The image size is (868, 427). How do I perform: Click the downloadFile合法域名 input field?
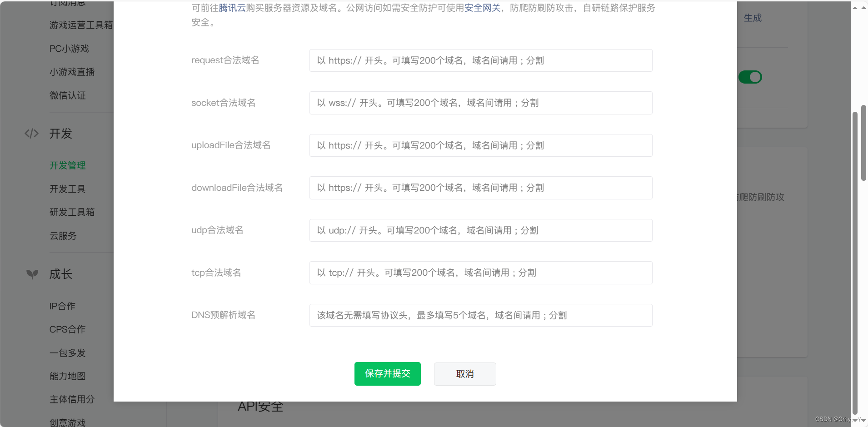(x=481, y=188)
